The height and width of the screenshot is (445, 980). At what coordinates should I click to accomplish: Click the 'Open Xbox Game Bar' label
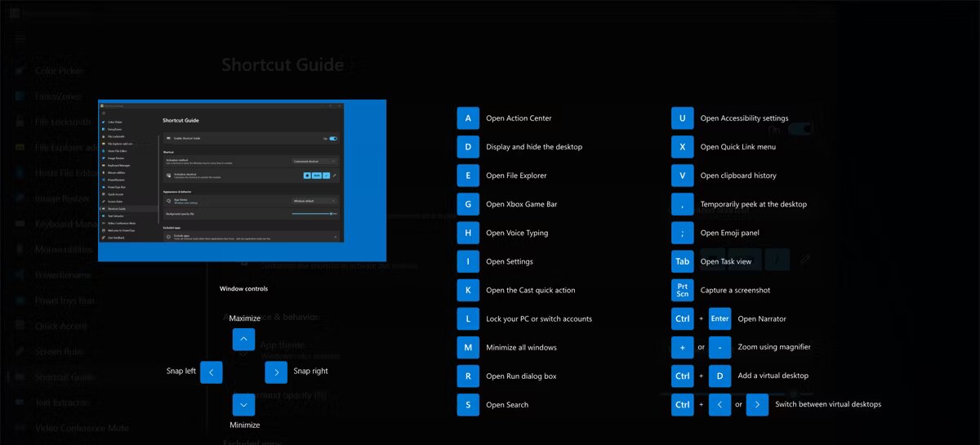(x=521, y=204)
